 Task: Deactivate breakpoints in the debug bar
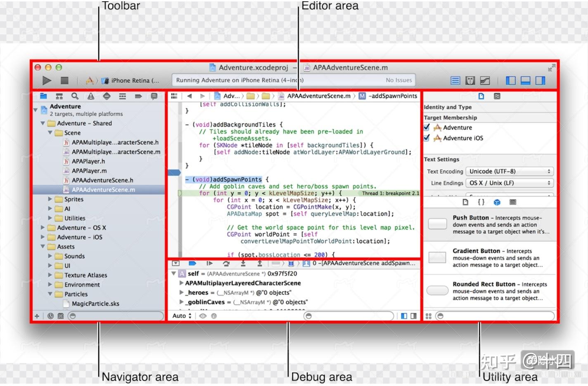click(192, 263)
